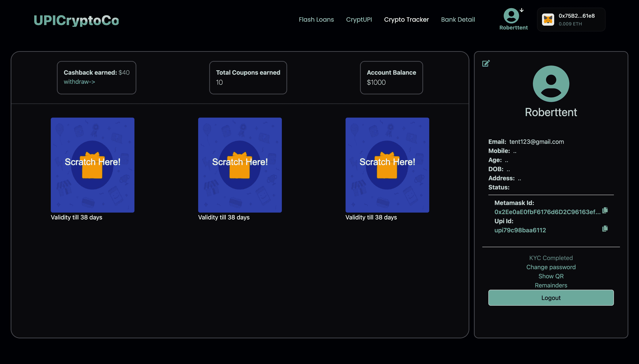Open the 0x75B2...61e8 wallet account box
This screenshot has height=364, width=639.
(x=576, y=20)
